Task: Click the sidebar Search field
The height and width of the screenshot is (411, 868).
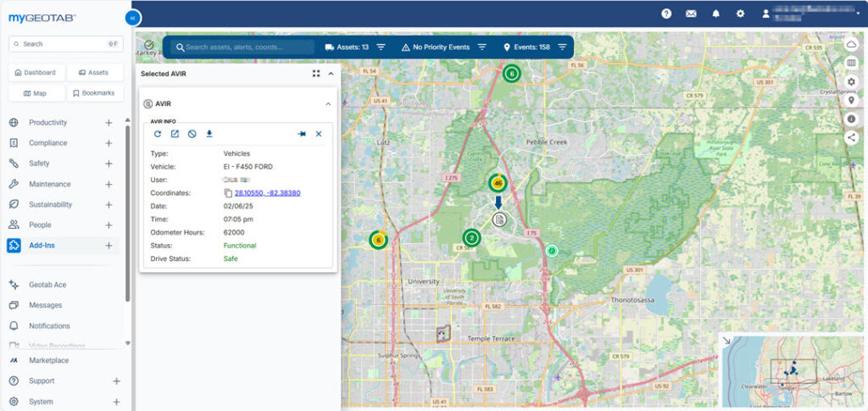Action: click(66, 44)
